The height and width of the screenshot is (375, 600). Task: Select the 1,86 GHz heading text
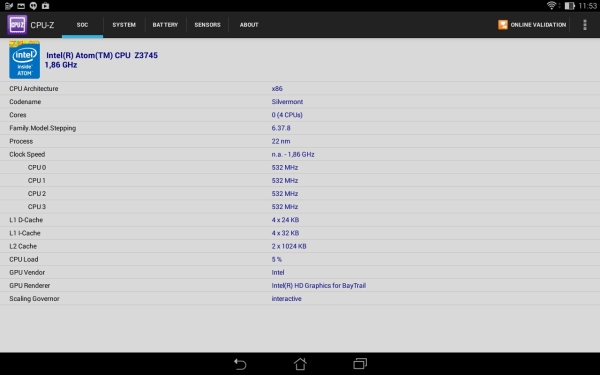click(x=61, y=65)
